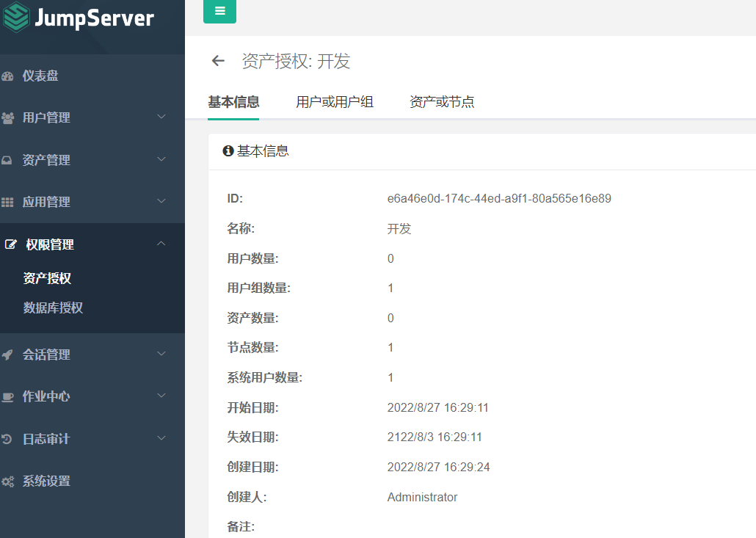This screenshot has width=756, height=538.
Task: Click the edit icon beside 权限管理
Action: (10, 244)
